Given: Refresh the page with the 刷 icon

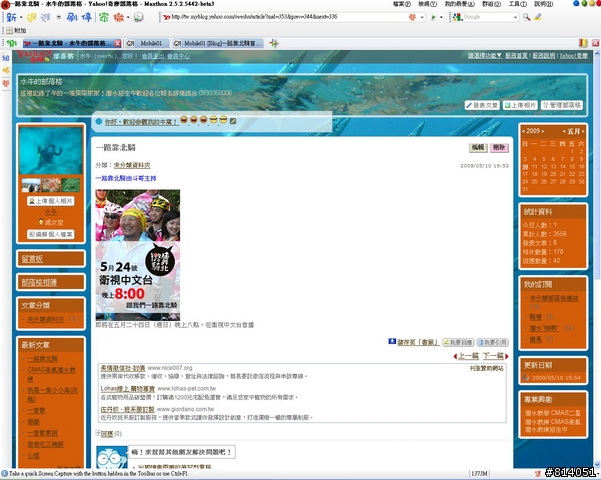Looking at the screenshot, I should (72, 17).
